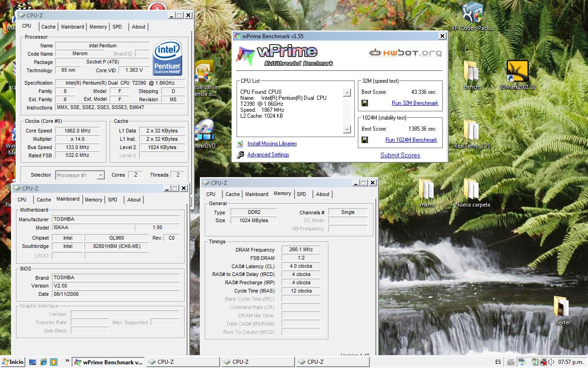Click the taskbar clock 07:57 p.m.
This screenshot has width=588, height=368.
click(x=571, y=362)
